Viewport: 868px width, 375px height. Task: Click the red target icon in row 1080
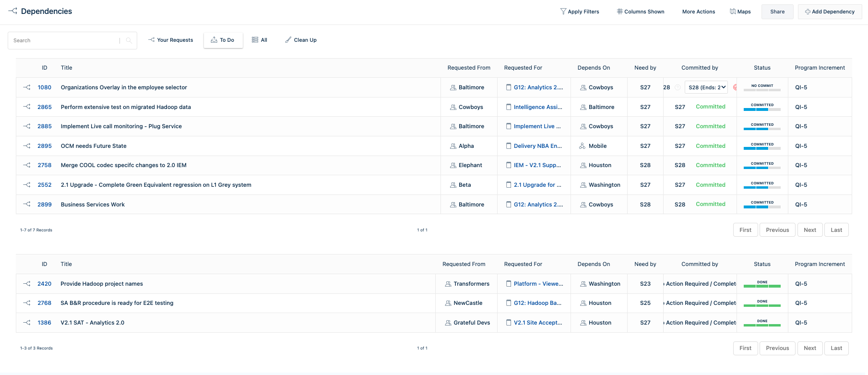[735, 87]
